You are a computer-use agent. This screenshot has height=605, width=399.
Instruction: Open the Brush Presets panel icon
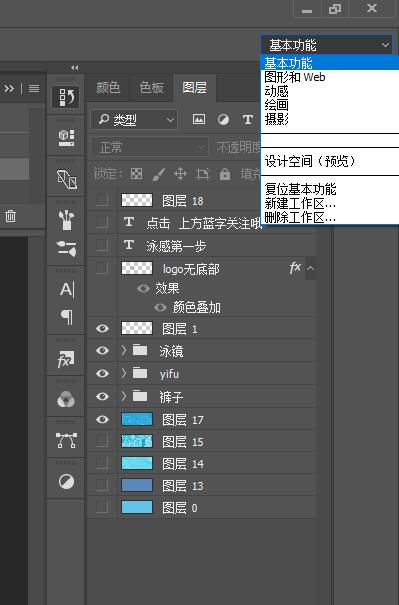coord(66,220)
